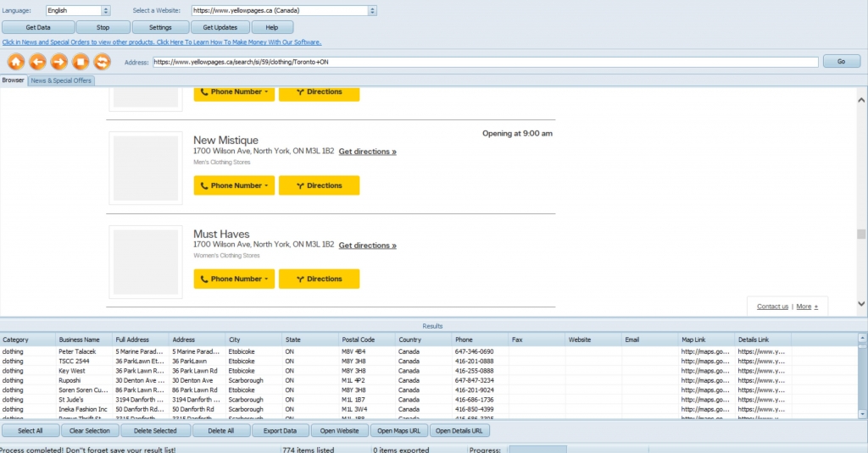Refresh page with orange reload icon
The height and width of the screenshot is (453, 868).
(x=102, y=62)
